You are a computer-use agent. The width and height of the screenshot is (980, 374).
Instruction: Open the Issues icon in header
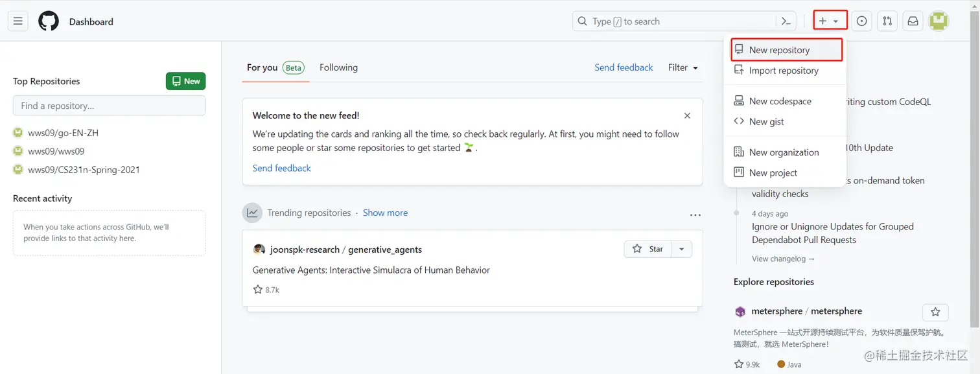861,21
